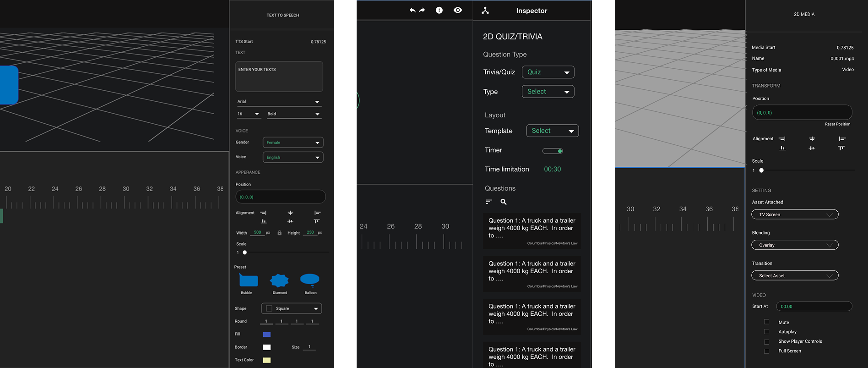Toggle the width-height aspect lock

point(279,233)
